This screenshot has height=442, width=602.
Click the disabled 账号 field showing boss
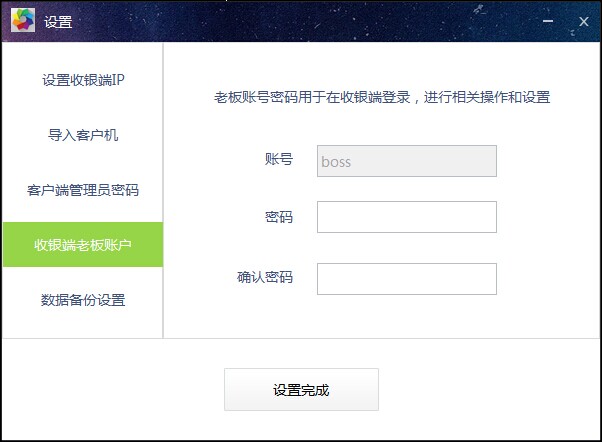[x=407, y=161]
